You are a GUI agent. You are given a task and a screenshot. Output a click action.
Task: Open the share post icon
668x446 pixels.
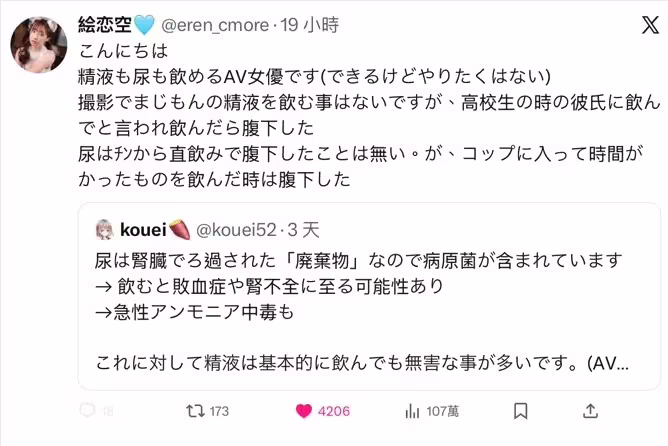tap(591, 411)
